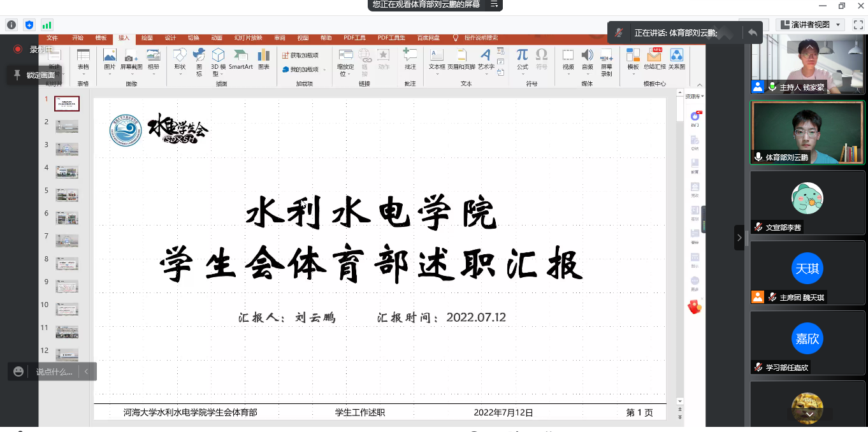Click the 说点什么 chat input field
The width and height of the screenshot is (868, 432).
coord(54,371)
